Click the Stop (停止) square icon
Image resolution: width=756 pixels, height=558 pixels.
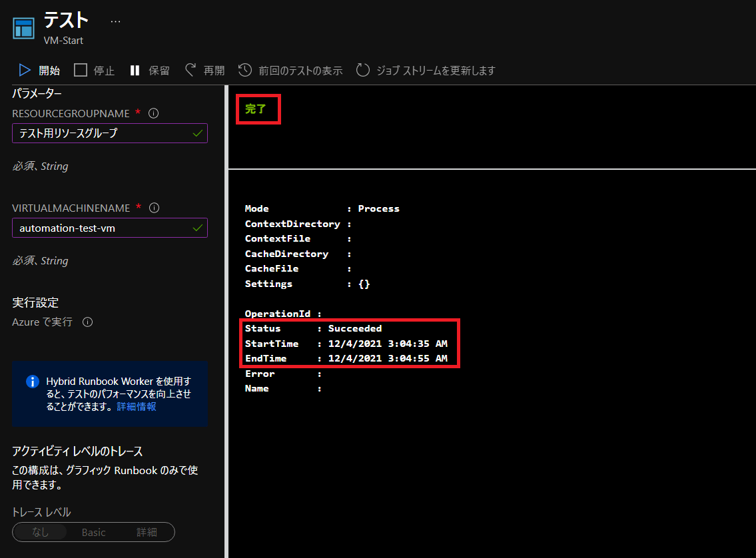coord(81,71)
